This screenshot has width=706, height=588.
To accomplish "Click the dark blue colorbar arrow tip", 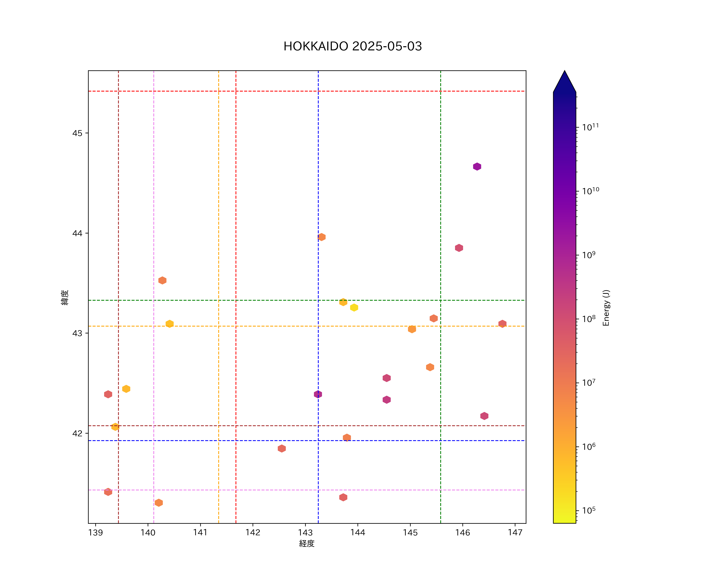I will click(x=564, y=76).
